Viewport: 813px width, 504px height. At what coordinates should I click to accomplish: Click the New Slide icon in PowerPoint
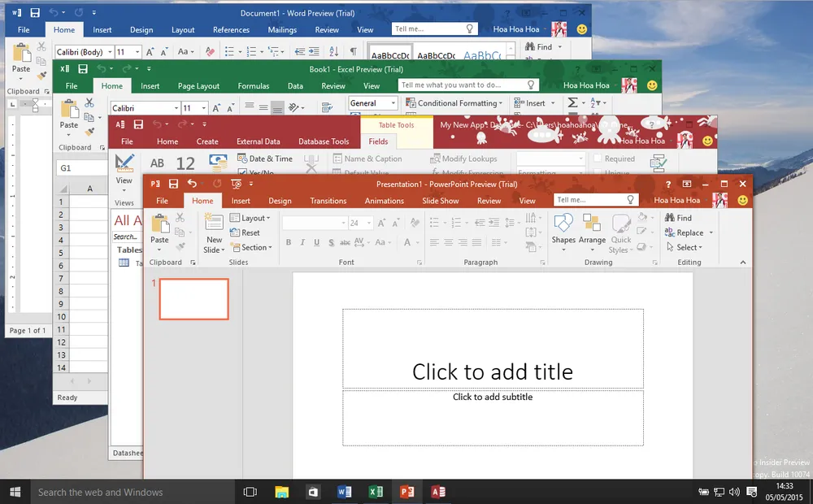tap(214, 226)
